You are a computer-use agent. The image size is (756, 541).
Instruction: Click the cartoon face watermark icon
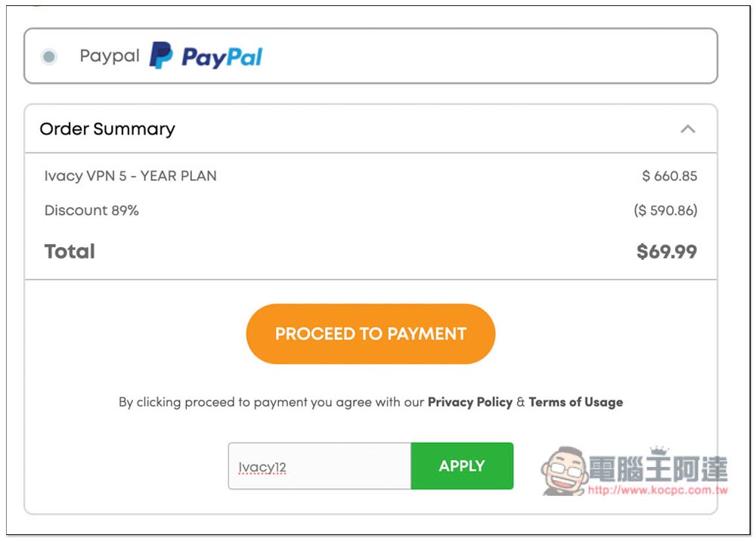pos(564,471)
